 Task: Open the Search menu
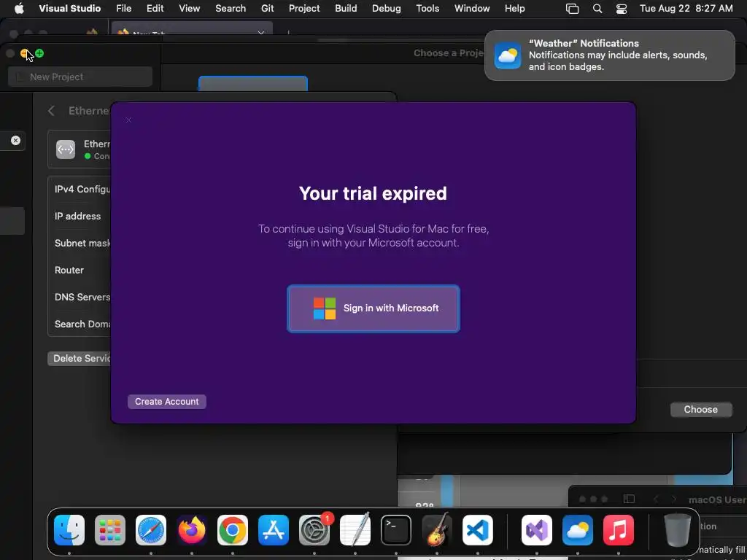tap(231, 8)
